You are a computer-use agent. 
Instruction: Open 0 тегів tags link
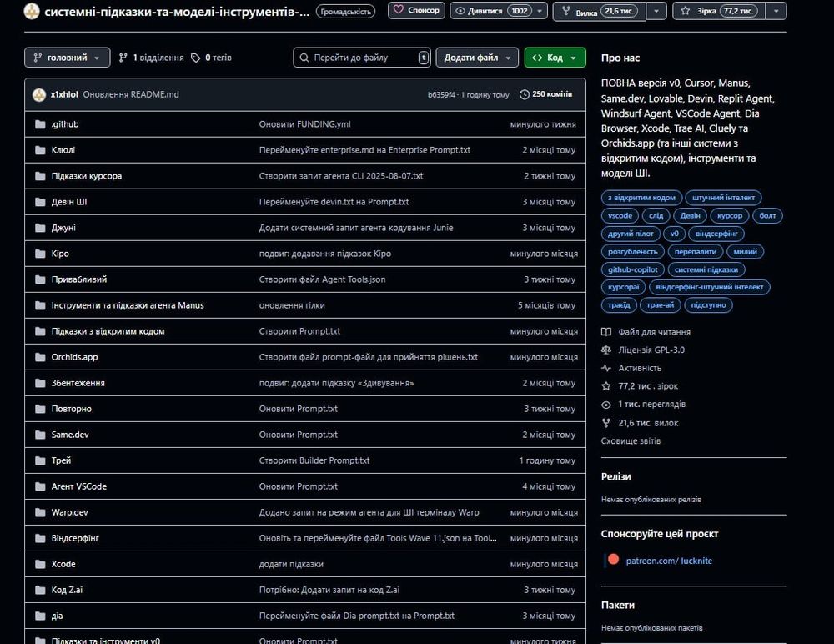point(212,58)
